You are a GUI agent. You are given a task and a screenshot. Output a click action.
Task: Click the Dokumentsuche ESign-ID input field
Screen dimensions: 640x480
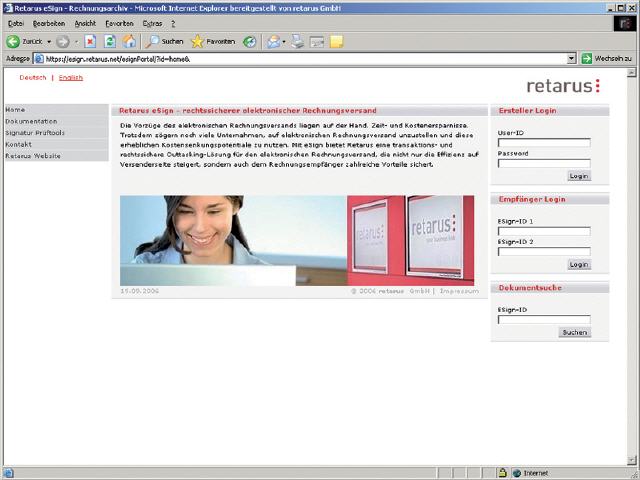point(544,319)
